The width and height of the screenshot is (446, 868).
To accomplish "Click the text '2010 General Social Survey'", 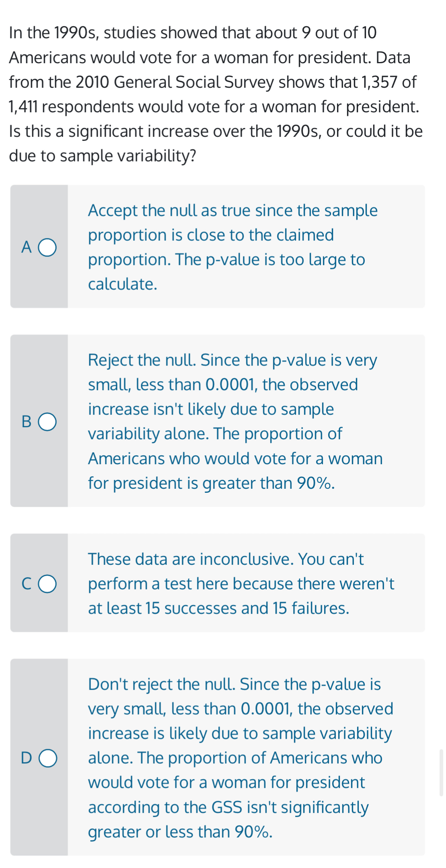I will [x=175, y=82].
